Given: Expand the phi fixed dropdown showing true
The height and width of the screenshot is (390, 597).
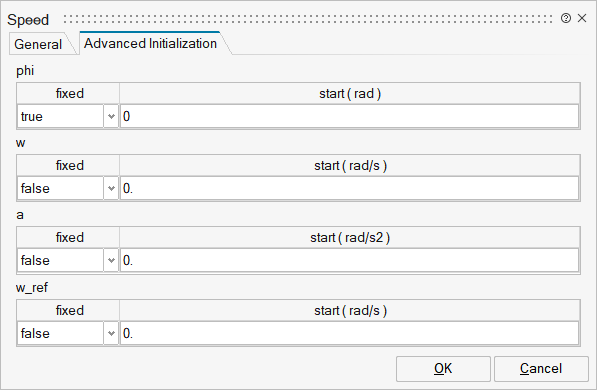Looking at the screenshot, I should click(111, 116).
